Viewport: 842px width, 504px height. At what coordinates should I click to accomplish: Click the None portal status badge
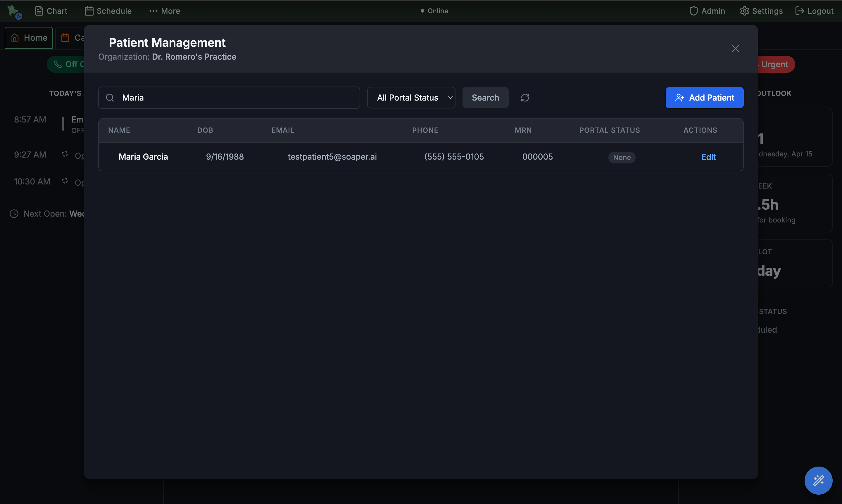coord(622,157)
